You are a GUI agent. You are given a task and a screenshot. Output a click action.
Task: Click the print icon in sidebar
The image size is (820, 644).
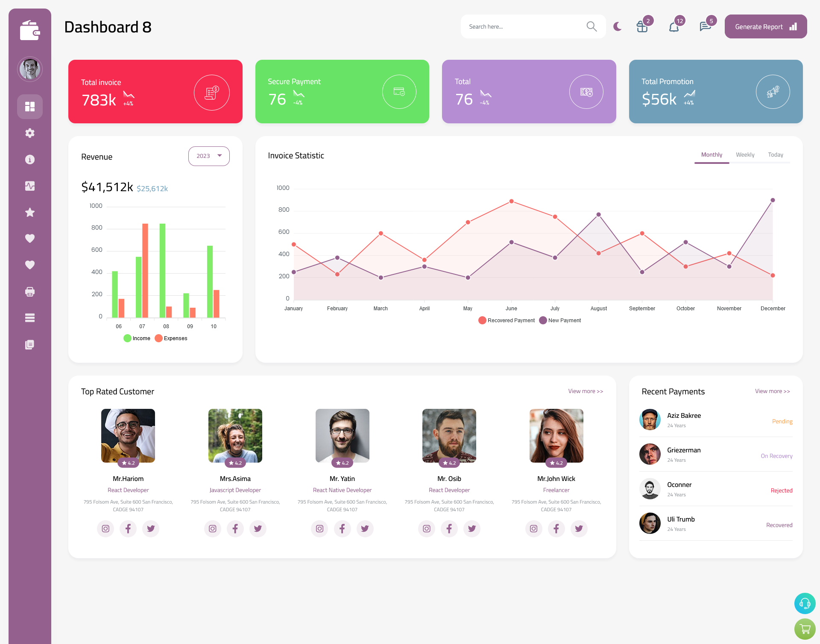coord(30,291)
